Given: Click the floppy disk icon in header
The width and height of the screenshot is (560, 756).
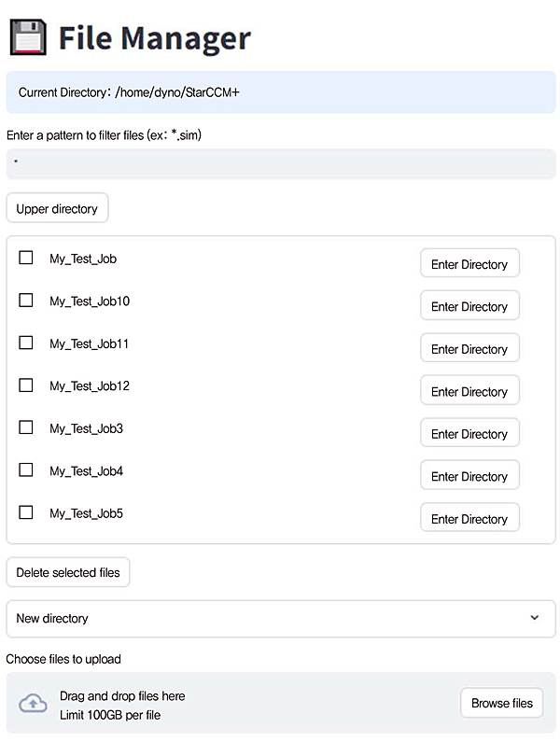Looking at the screenshot, I should tap(28, 37).
